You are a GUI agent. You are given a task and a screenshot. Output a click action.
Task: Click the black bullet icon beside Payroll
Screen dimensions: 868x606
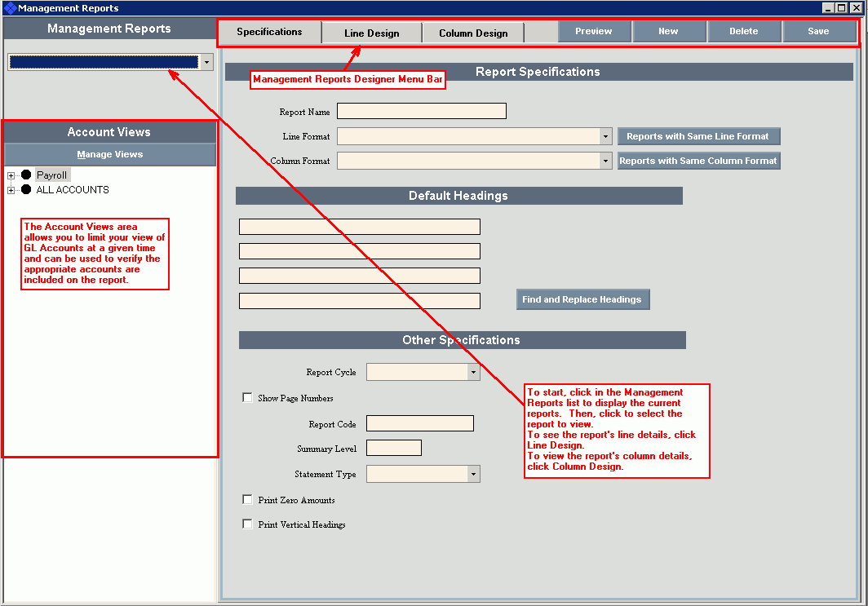[26, 175]
